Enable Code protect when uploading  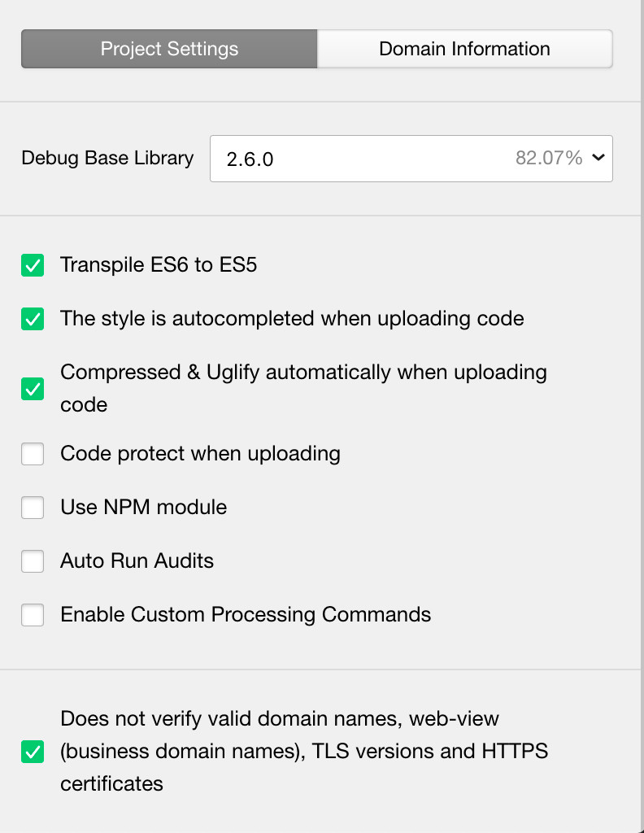33,454
